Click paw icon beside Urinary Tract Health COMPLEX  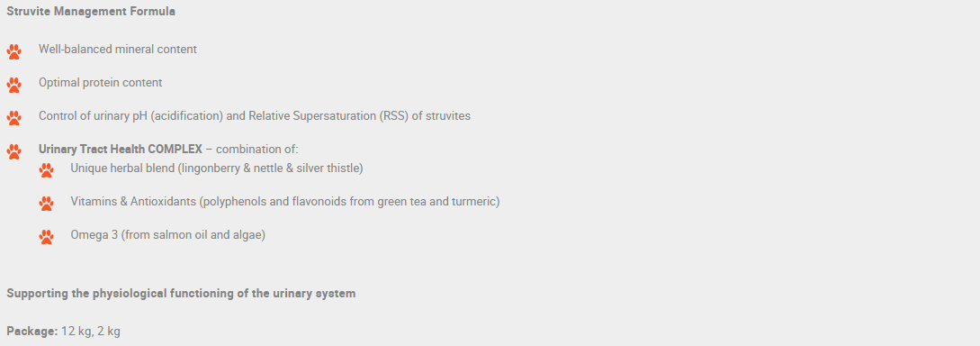tap(13, 151)
